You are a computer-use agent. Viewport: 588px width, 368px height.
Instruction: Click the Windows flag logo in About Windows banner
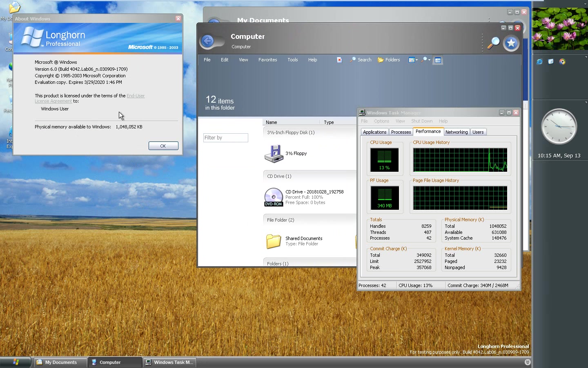pos(32,37)
